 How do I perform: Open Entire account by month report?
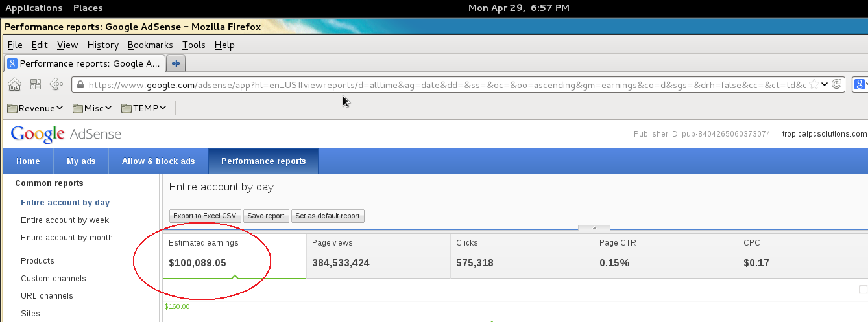pyautogui.click(x=67, y=238)
